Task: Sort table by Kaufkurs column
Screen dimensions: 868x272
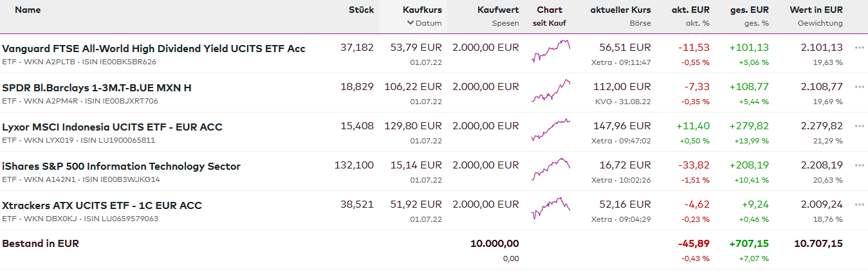Action: point(422,10)
